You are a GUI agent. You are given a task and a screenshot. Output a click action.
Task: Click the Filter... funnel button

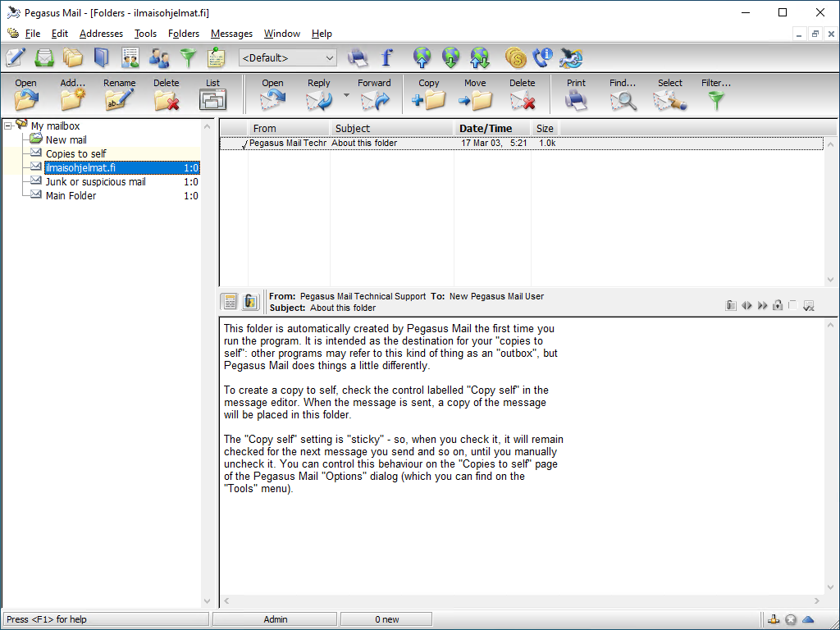716,94
